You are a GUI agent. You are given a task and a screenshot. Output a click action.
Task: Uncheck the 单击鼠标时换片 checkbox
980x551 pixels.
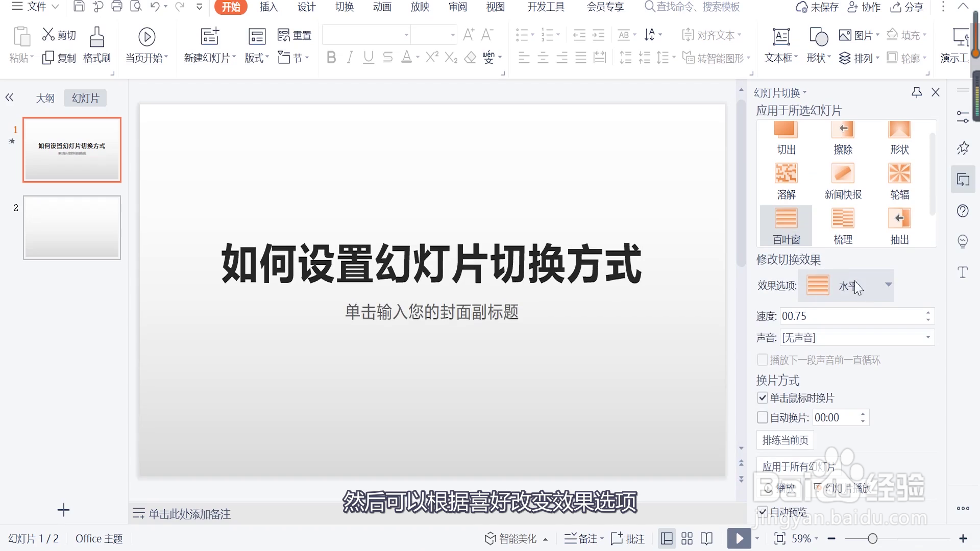(763, 398)
